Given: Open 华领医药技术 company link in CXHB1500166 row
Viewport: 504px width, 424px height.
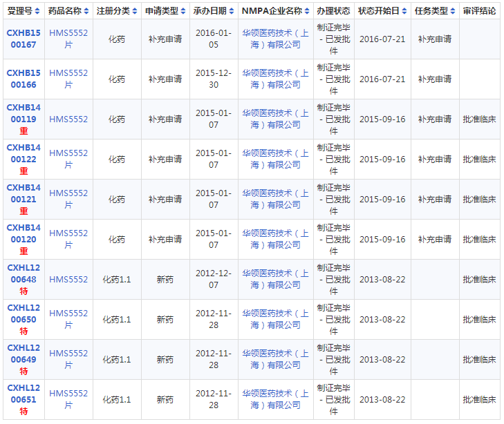Looking at the screenshot, I should [x=275, y=79].
